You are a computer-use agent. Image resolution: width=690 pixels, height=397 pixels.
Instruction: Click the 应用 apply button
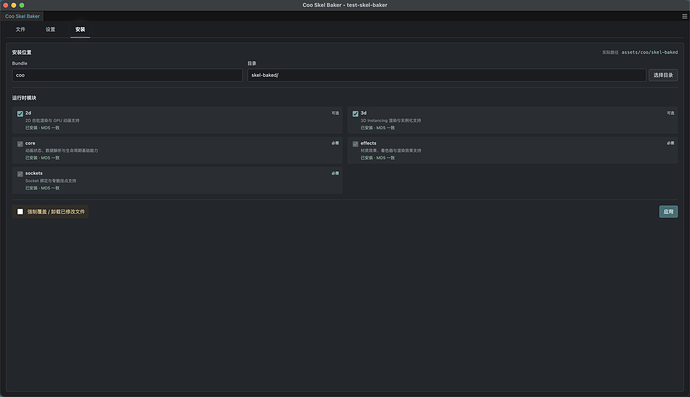pyautogui.click(x=668, y=212)
